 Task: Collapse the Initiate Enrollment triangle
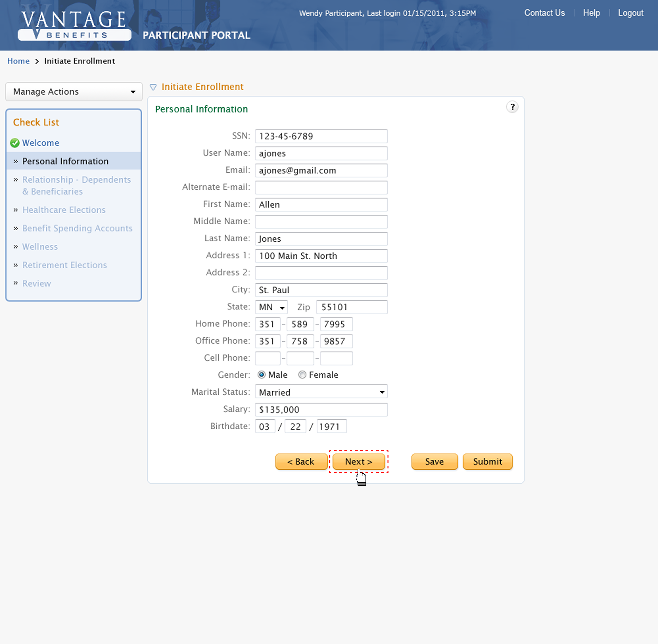[x=153, y=87]
